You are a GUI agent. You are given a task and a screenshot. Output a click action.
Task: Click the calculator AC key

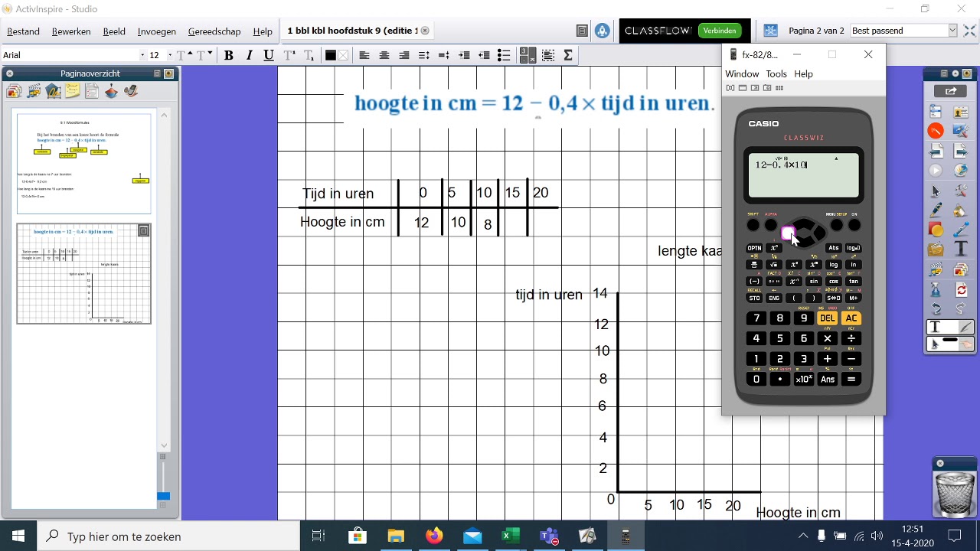click(851, 318)
